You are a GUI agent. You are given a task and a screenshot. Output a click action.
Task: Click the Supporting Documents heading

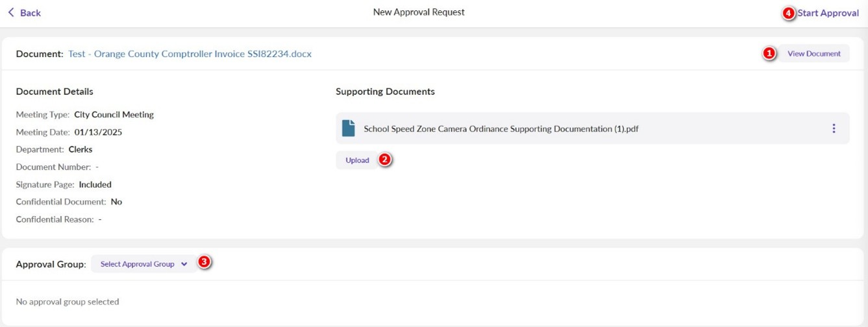click(385, 91)
